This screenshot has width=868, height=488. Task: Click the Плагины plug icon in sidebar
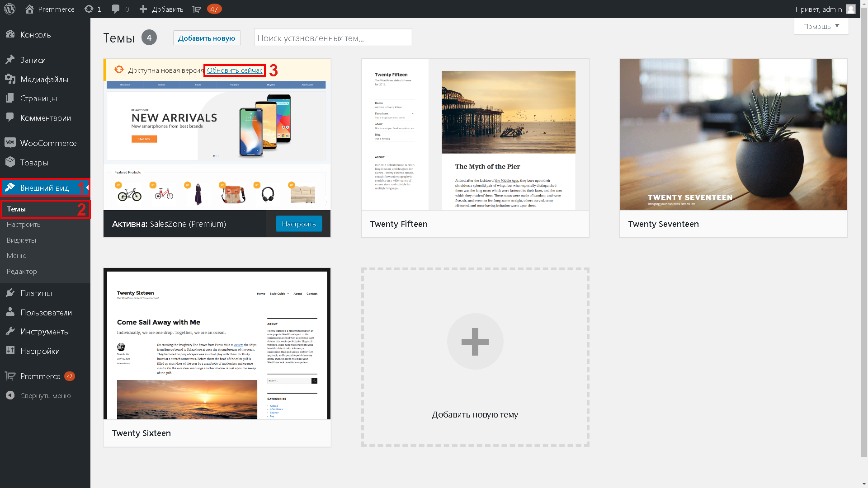10,293
